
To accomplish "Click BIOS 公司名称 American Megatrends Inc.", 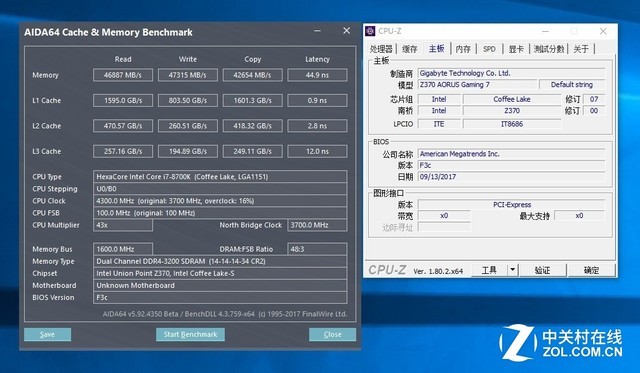I will 511,154.
